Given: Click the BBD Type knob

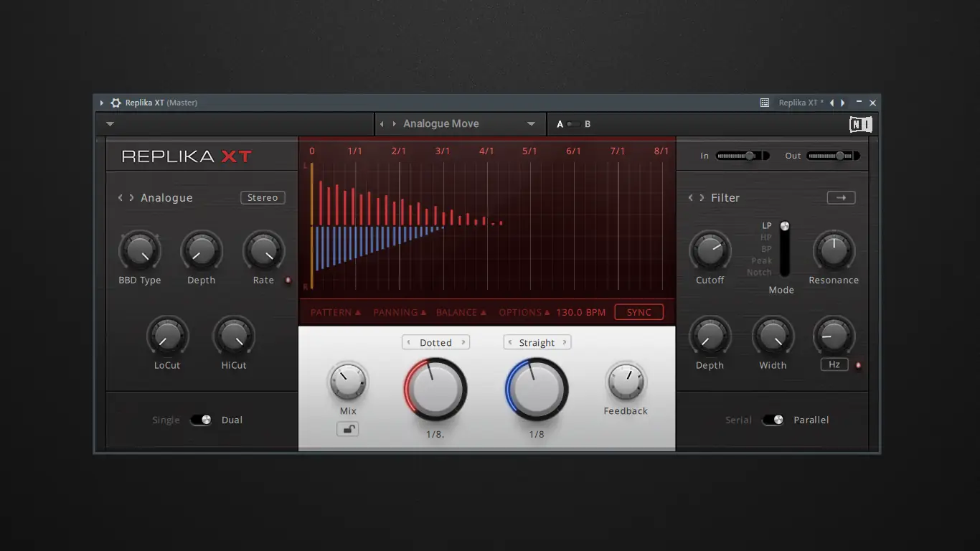Looking at the screenshot, I should pos(139,251).
